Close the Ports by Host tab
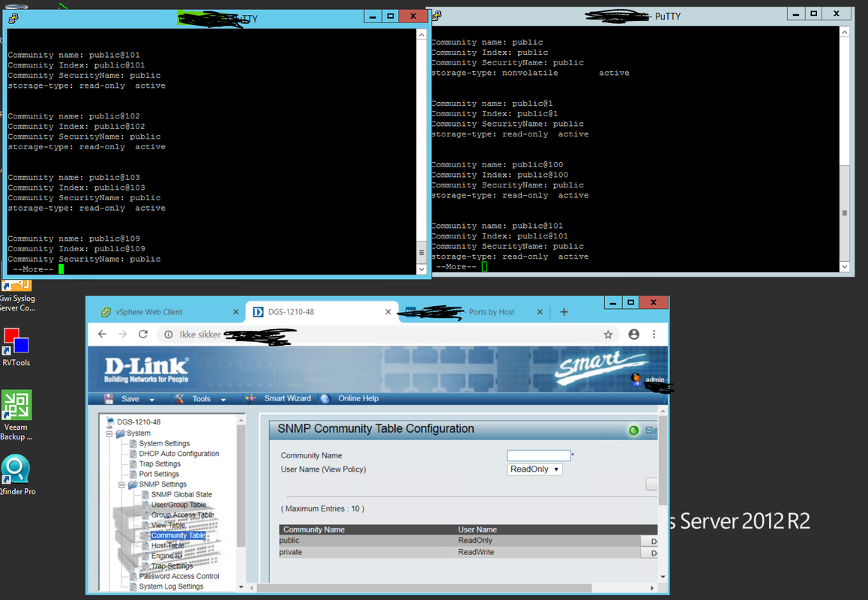Screen dimensions: 868x600 pyautogui.click(x=540, y=312)
